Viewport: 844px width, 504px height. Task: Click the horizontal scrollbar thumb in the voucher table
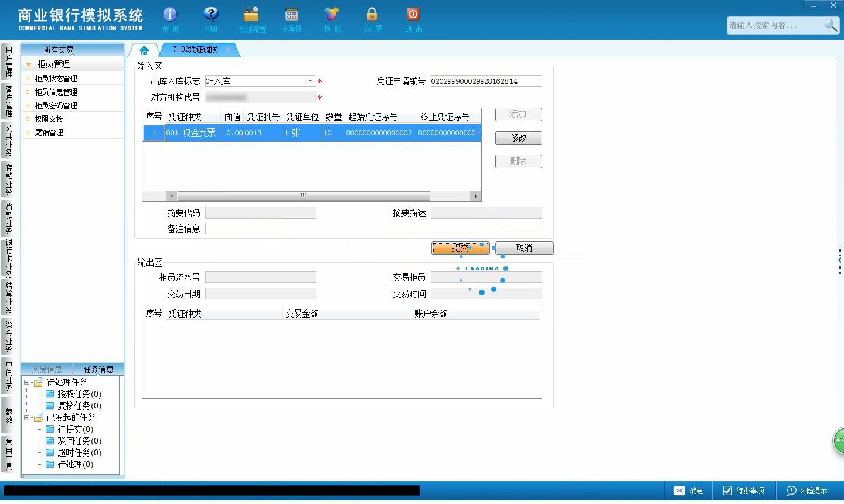pos(304,196)
